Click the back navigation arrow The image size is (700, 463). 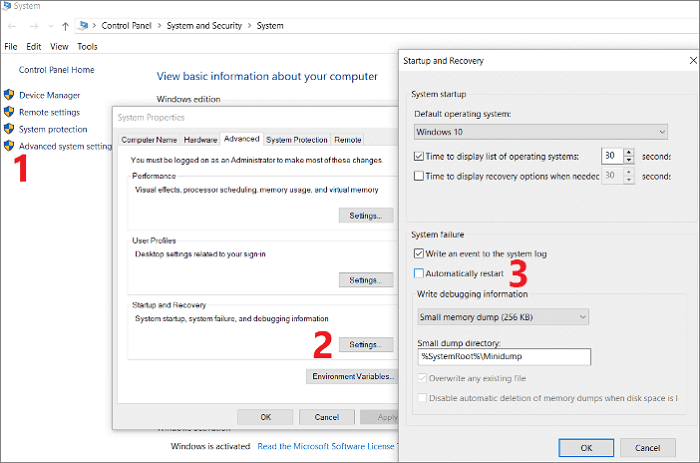click(12, 26)
